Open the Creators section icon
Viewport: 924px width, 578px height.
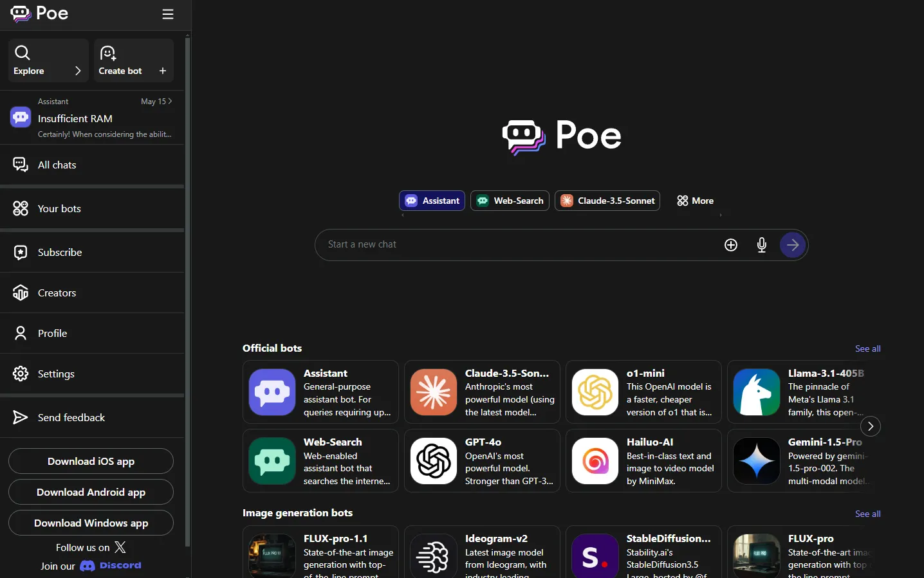coord(20,293)
